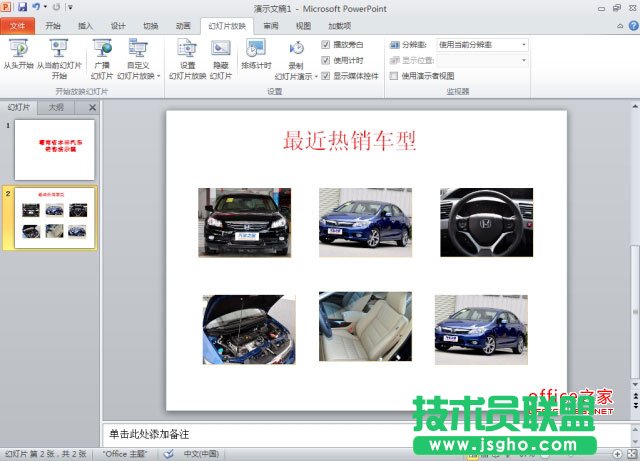Image resolution: width=640 pixels, height=461 pixels.
Task: Start slideshow from current slide icon
Action: click(59, 48)
